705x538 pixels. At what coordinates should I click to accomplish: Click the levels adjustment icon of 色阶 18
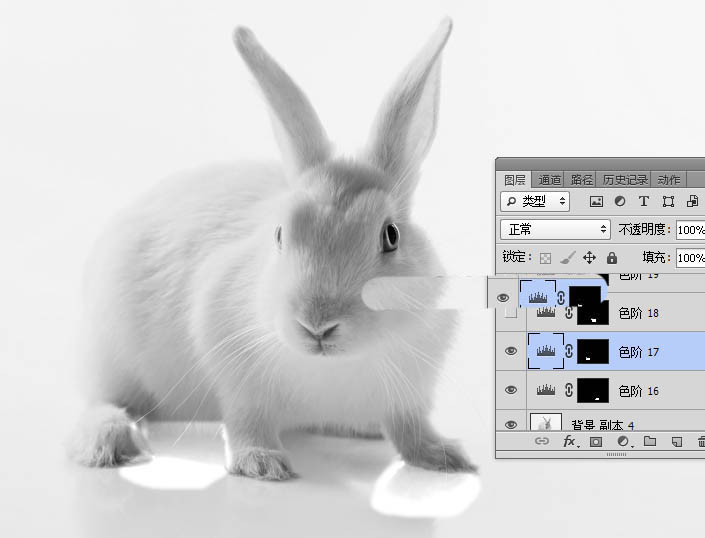[546, 312]
